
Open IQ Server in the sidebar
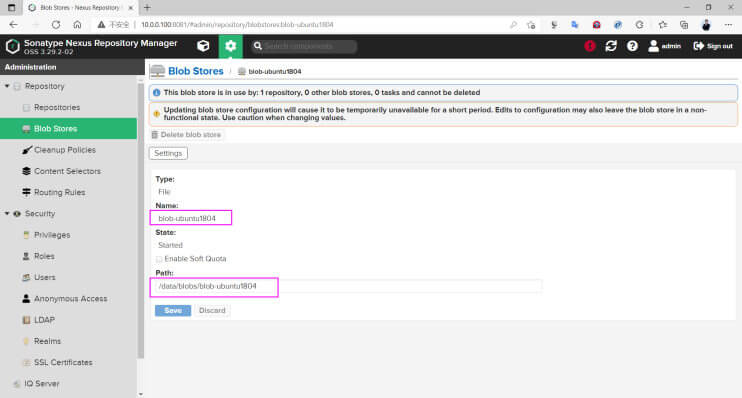pos(42,384)
